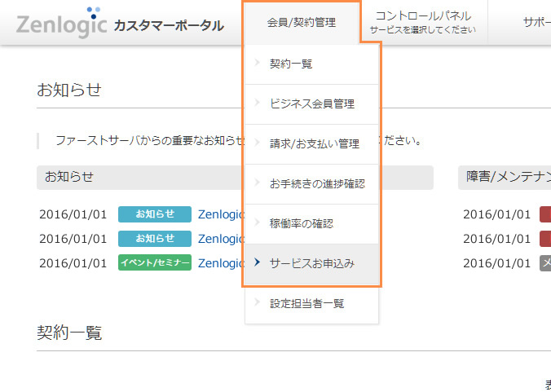Select 契約一覧 from dropdown menu
This screenshot has height=392, width=551.
coord(291,64)
